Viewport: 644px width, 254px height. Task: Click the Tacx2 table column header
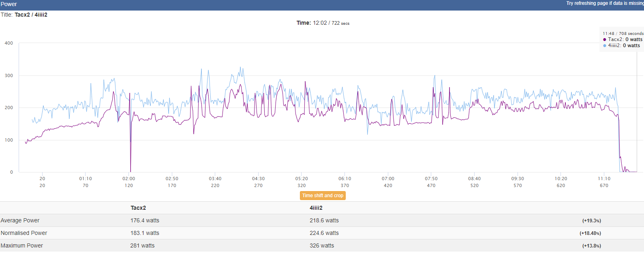click(138, 208)
